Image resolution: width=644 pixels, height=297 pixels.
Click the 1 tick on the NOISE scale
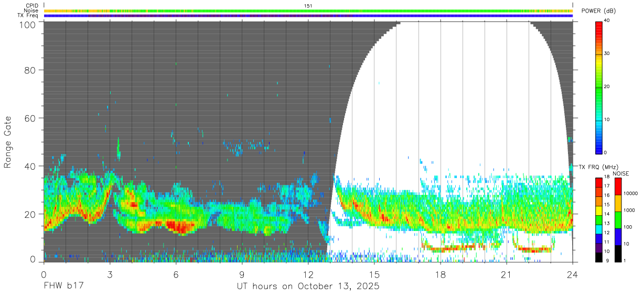point(625,261)
